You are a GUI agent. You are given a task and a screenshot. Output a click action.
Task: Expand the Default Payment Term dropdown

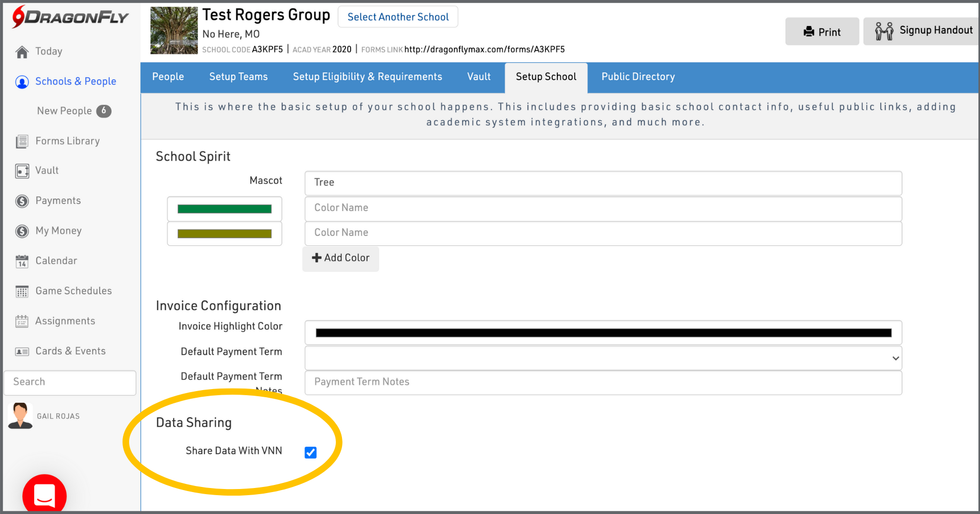[x=603, y=358]
